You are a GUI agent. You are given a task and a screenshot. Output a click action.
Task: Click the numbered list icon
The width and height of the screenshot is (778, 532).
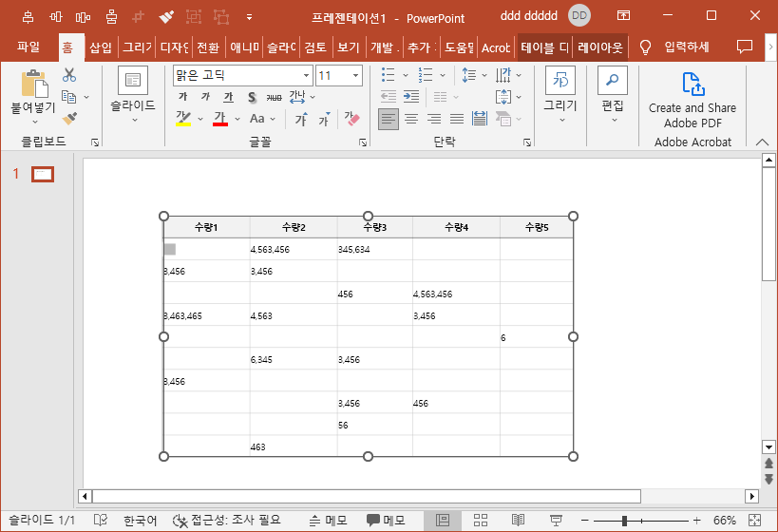coord(426,75)
